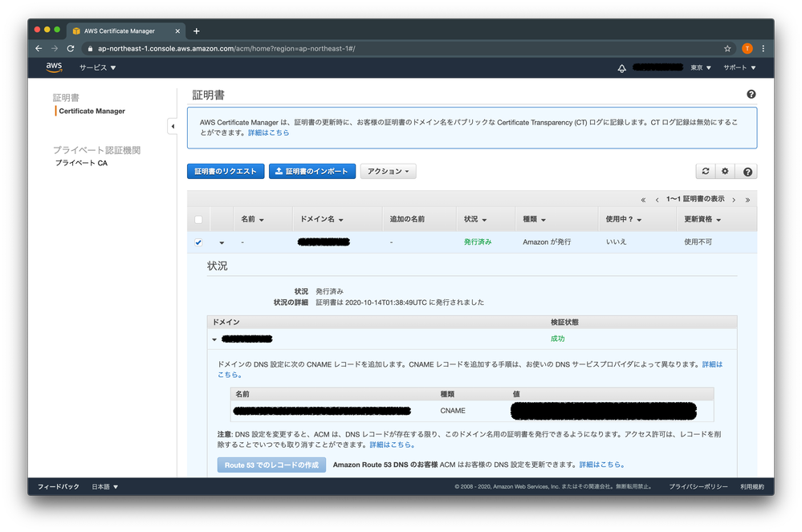Screen dimensions: 802x532
Task: Open 詳細はこちら link after Route 53 text
Action: tap(602, 465)
